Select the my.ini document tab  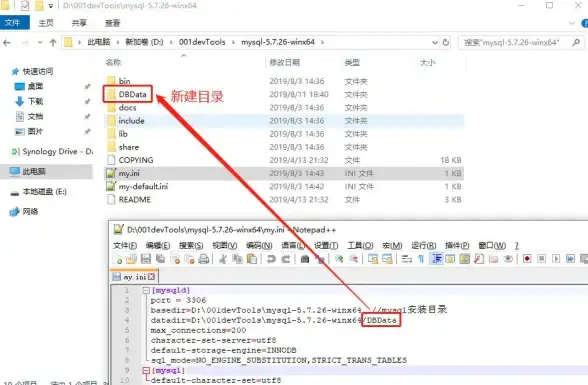134,277
